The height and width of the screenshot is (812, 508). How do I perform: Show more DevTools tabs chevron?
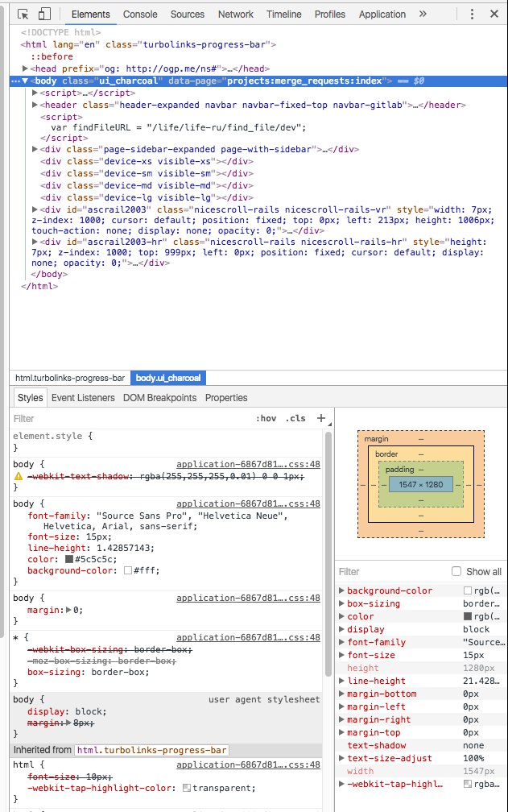tap(423, 14)
